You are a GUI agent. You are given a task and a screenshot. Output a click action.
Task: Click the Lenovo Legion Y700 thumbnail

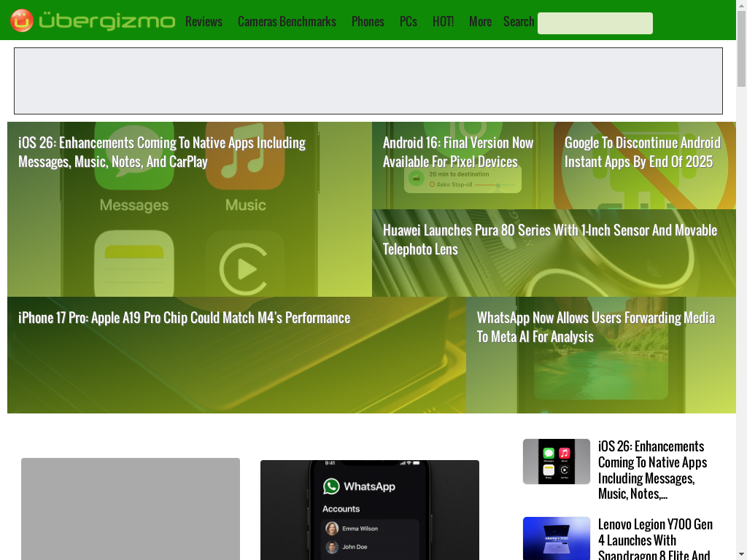pos(557,539)
